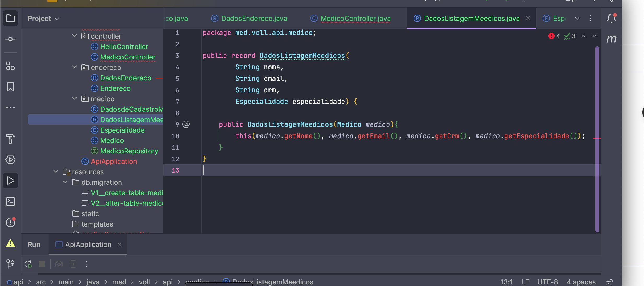644x286 pixels.
Task: Open line separator LF selector
Action: point(525,282)
